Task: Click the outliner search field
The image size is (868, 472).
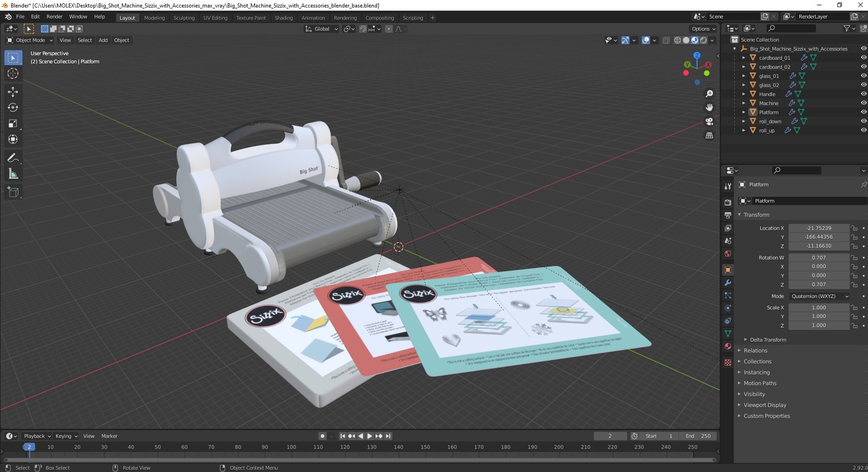Action: pyautogui.click(x=791, y=28)
